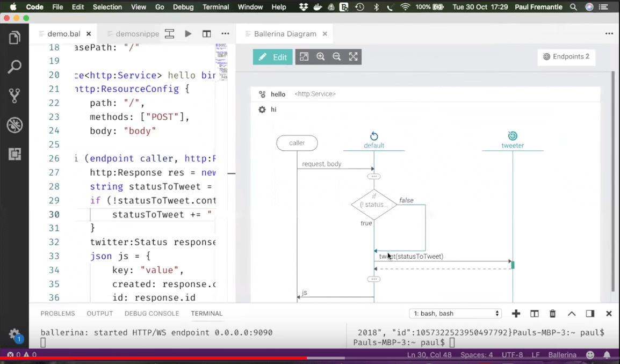Viewport: 620px width, 364px height.
Task: Open the Manage gear in activity bar
Action: coord(15,334)
